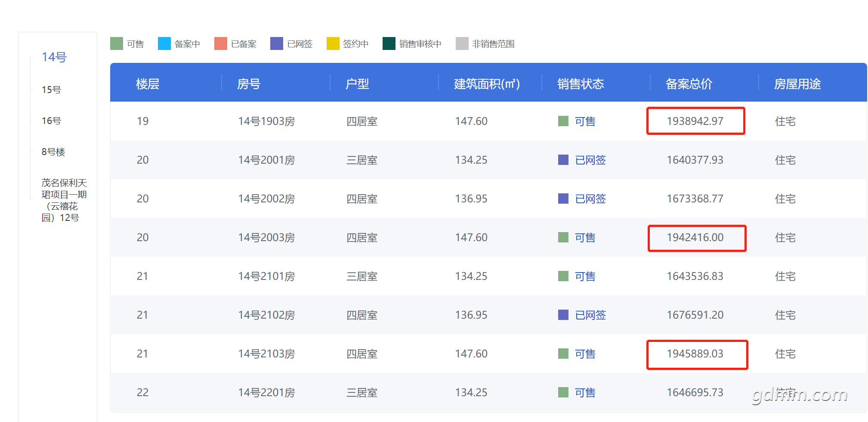Click the 建筑面积(㎡) column header
The width and height of the screenshot is (868, 422).
(487, 84)
